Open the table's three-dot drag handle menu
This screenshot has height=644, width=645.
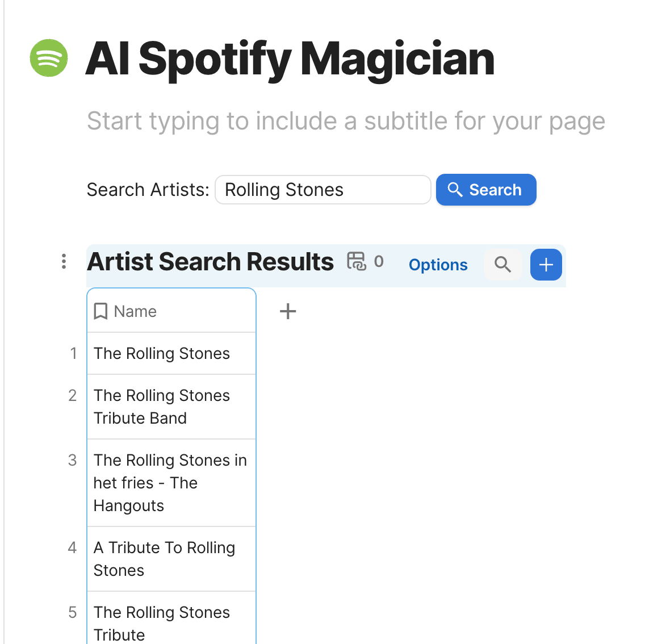(x=64, y=262)
